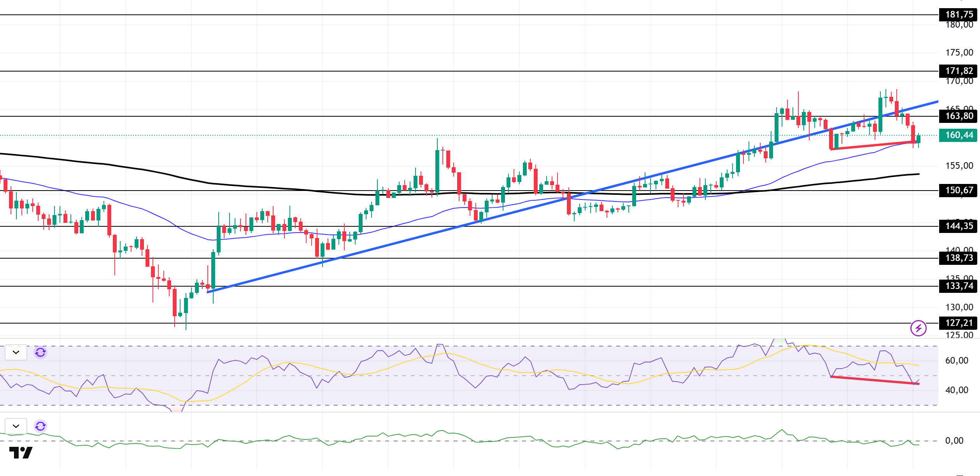
Task: Select the 181,75 price level label
Action: (x=958, y=15)
